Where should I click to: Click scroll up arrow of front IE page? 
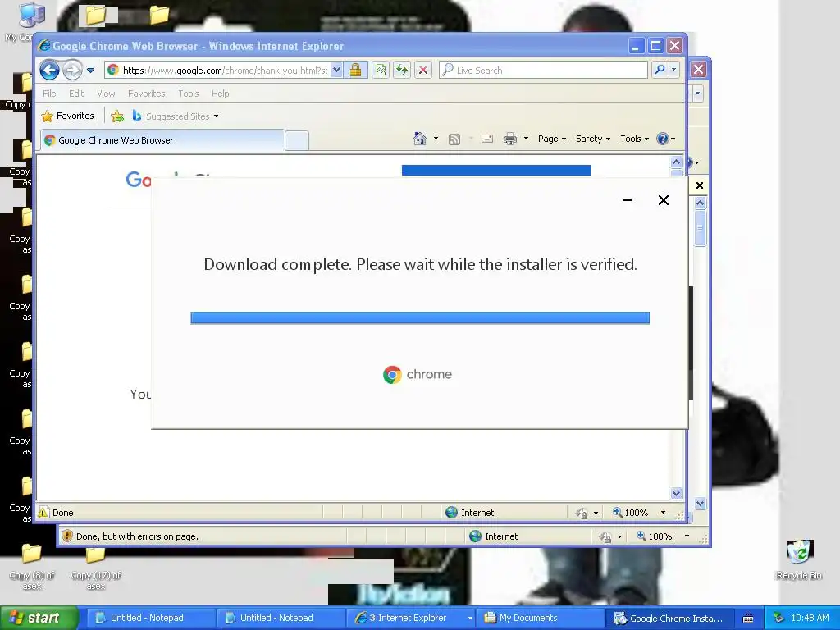tap(676, 162)
